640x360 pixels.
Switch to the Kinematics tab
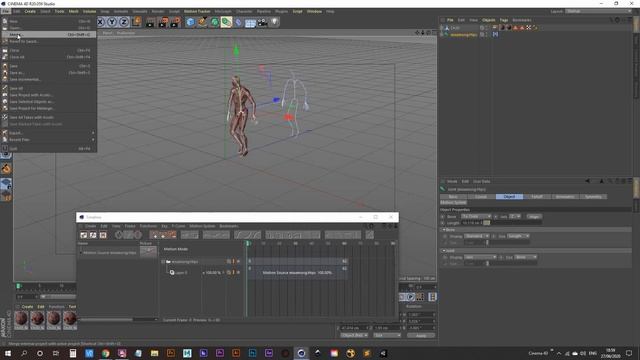565,197
